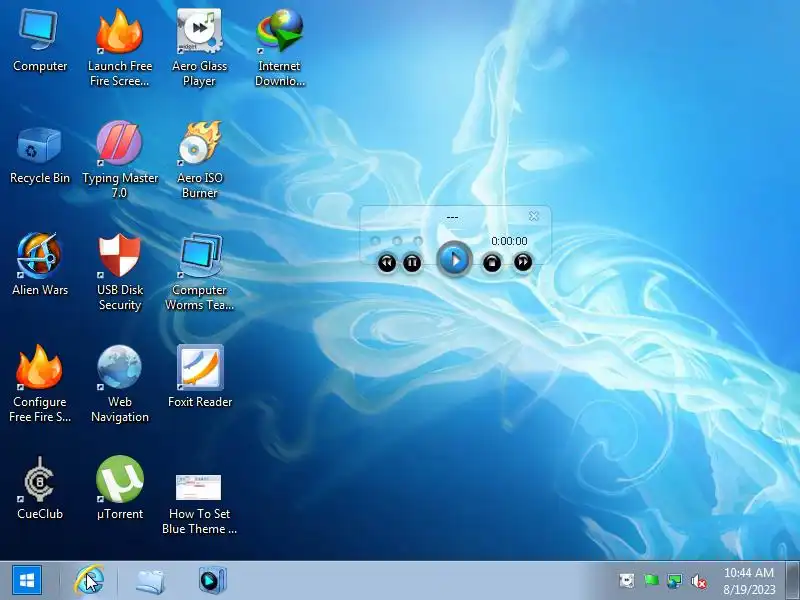The height and width of the screenshot is (600, 800).
Task: Open the clock showing 10:44 AM
Action: [x=749, y=581]
